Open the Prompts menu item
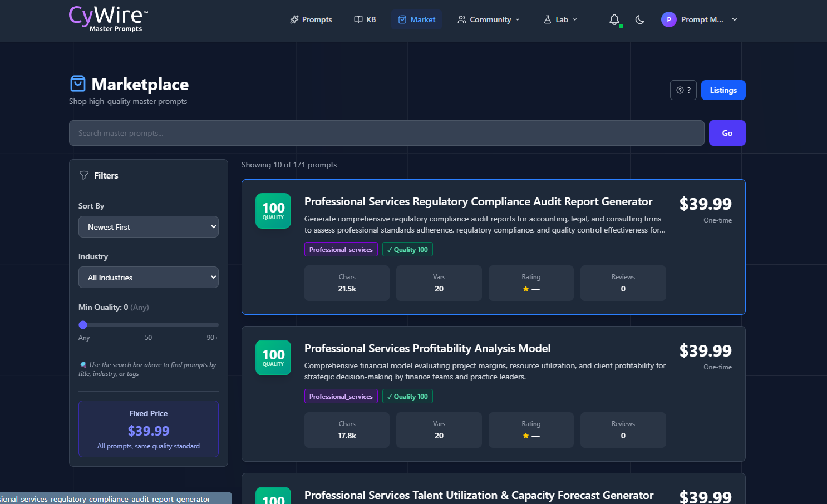827x504 pixels. (x=311, y=19)
